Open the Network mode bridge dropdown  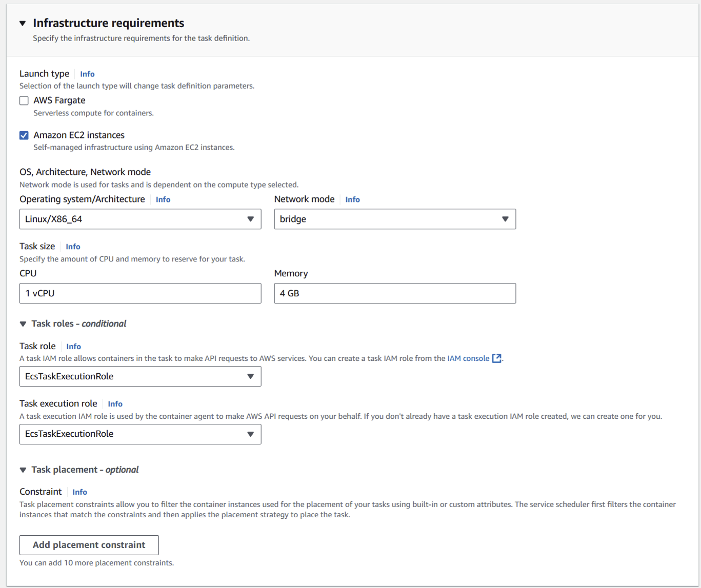394,219
